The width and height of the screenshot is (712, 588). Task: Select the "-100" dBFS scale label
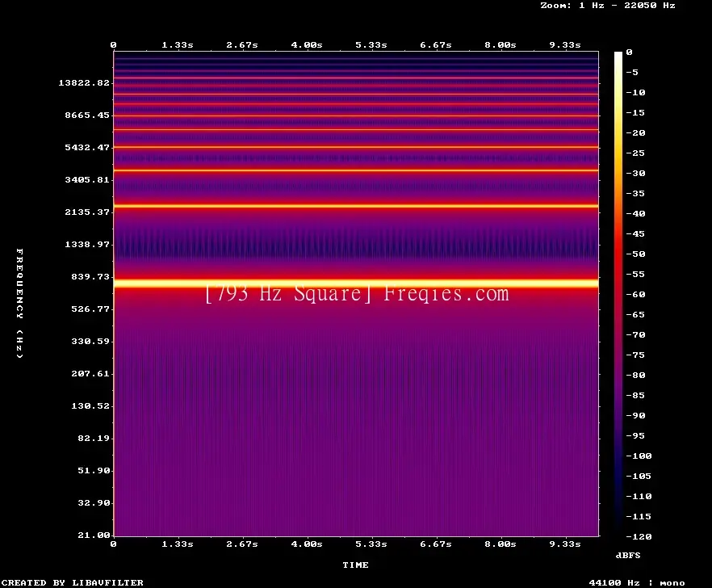(639, 456)
